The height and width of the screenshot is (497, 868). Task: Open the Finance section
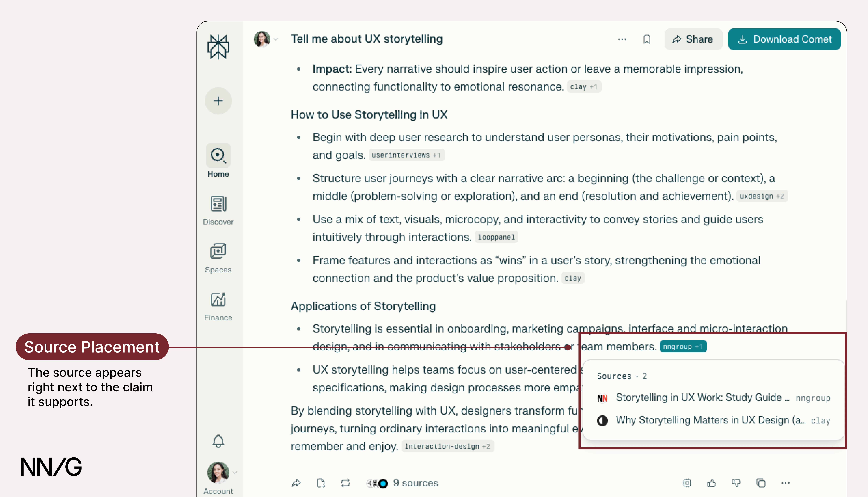coord(218,305)
